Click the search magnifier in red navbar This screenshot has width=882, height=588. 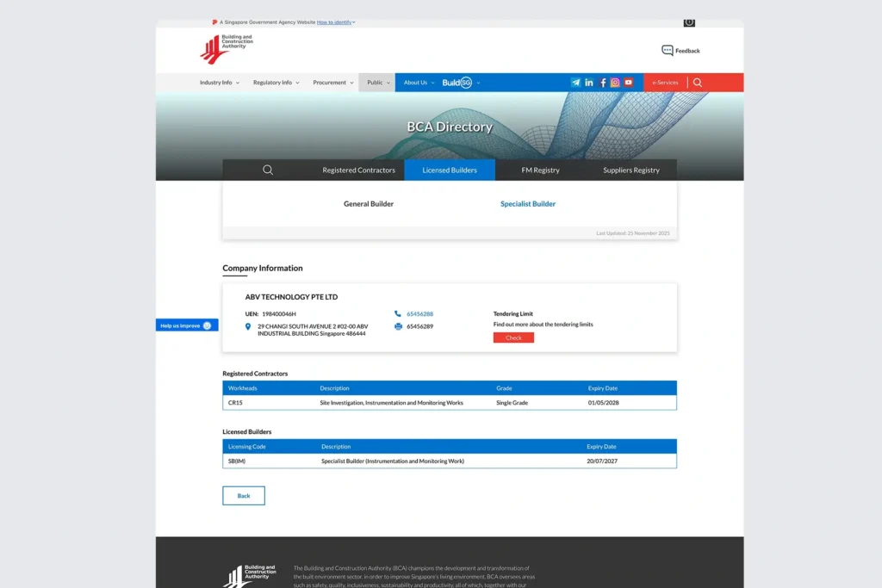pyautogui.click(x=698, y=83)
